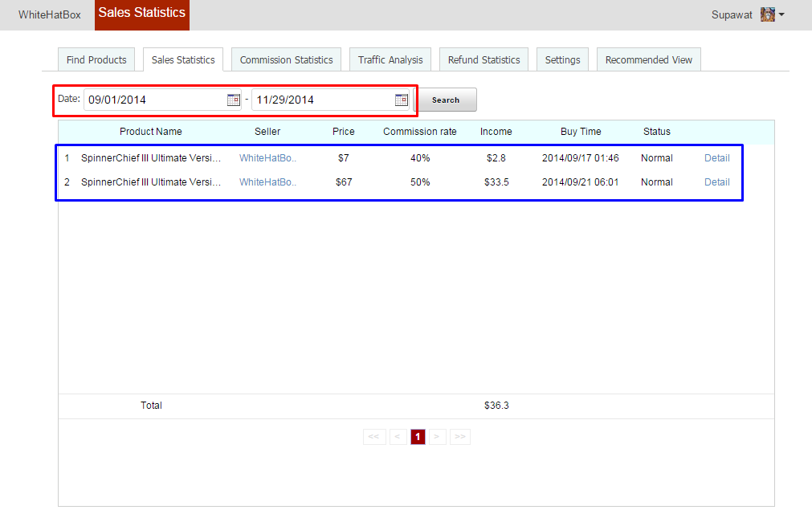Open Detail for the $7 sale
This screenshot has height=514, width=812.
point(716,158)
